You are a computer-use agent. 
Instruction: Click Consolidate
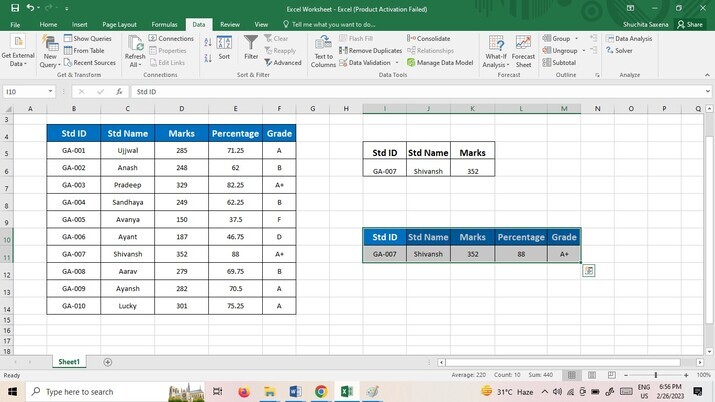(429, 39)
